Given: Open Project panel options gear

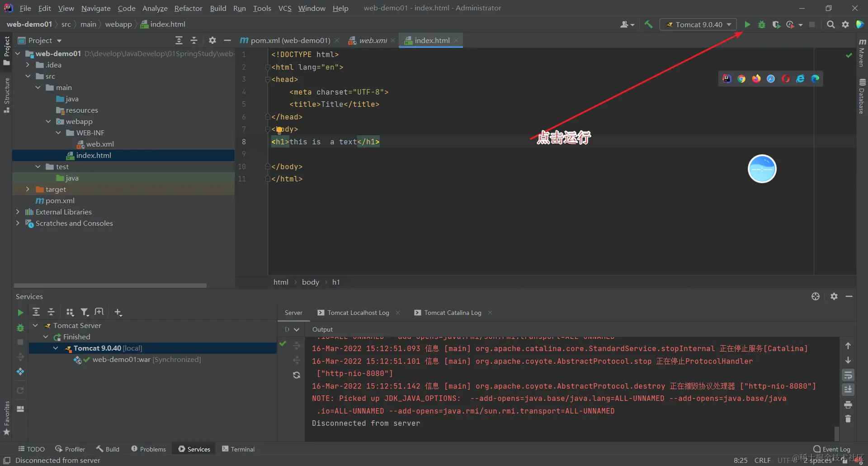Looking at the screenshot, I should click(x=212, y=40).
